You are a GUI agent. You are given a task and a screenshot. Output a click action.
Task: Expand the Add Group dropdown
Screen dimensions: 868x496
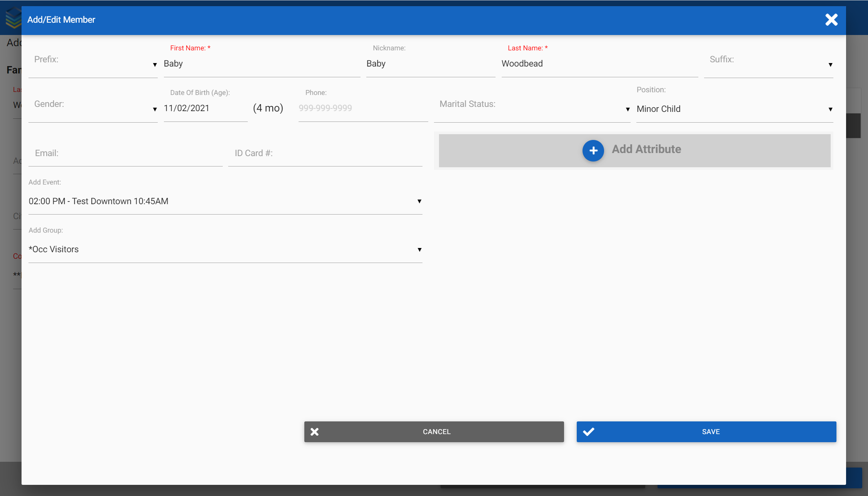225,250
